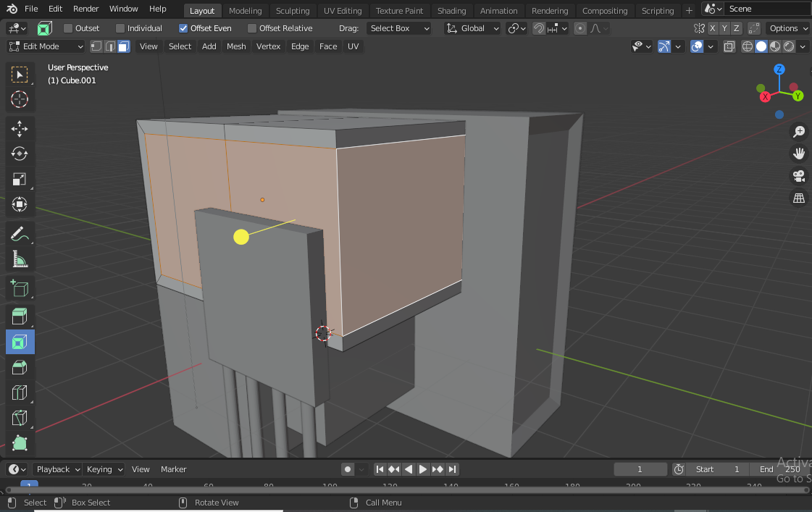The width and height of the screenshot is (812, 512).
Task: Select the Rotate tool
Action: pos(20,154)
